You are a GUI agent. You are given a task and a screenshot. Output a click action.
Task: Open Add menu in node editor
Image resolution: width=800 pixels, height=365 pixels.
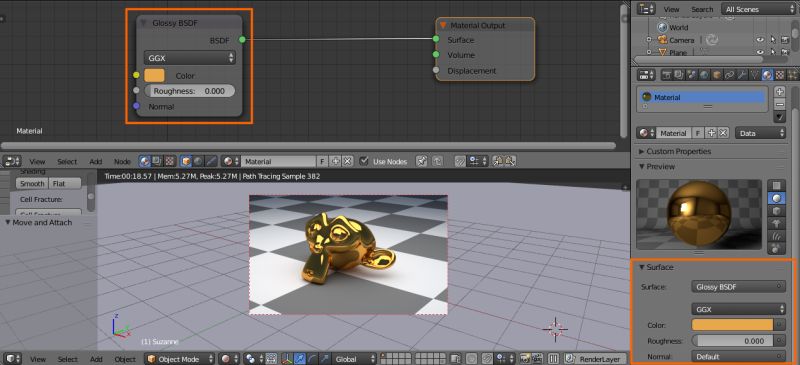96,161
